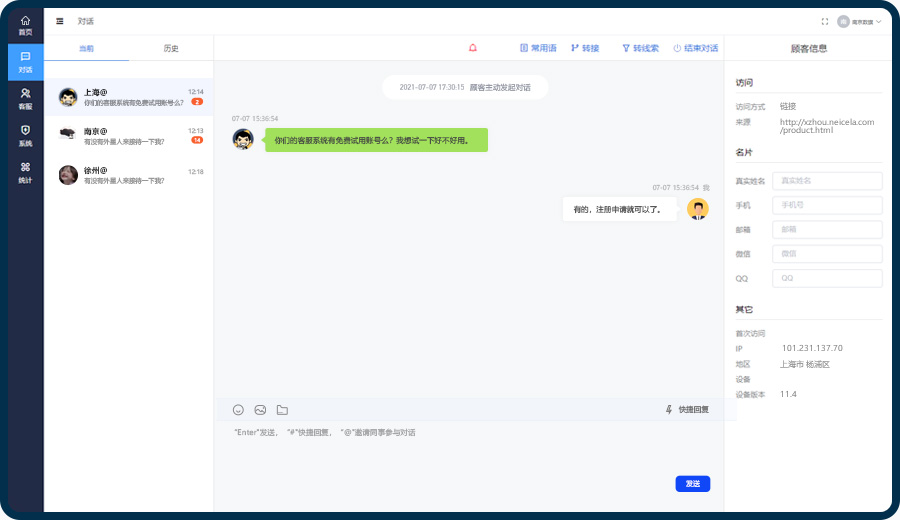Open the 客服 agents section in sidebar
This screenshot has height=520, width=900.
pos(25,98)
